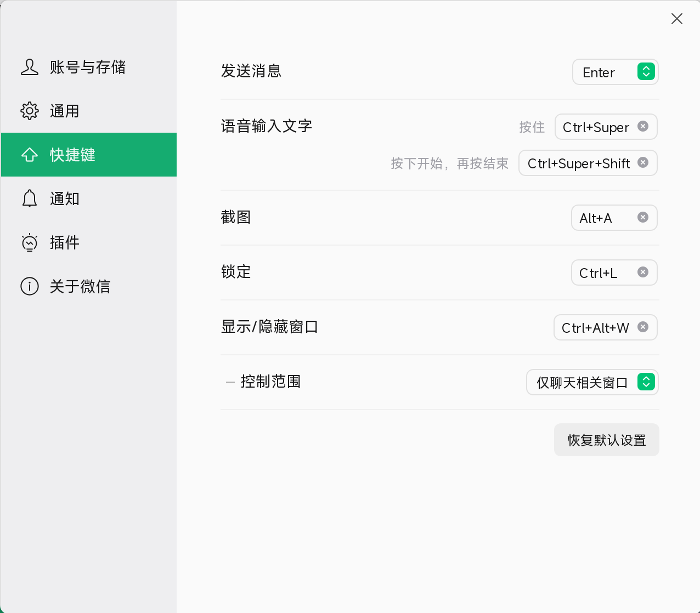Click the 按下开始，再按结束 hint text
The height and width of the screenshot is (613, 700).
point(450,163)
